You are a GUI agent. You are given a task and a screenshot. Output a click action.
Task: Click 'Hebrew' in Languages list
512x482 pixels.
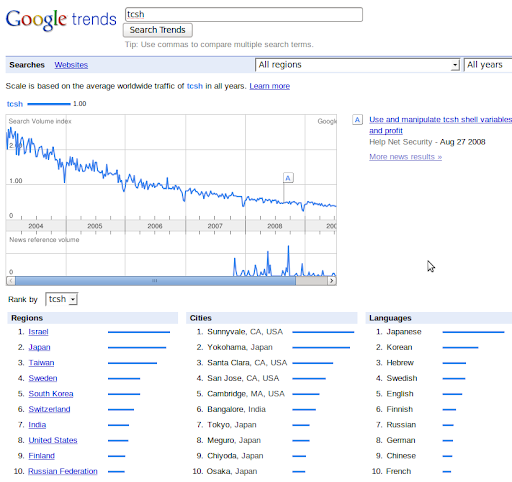(x=400, y=363)
